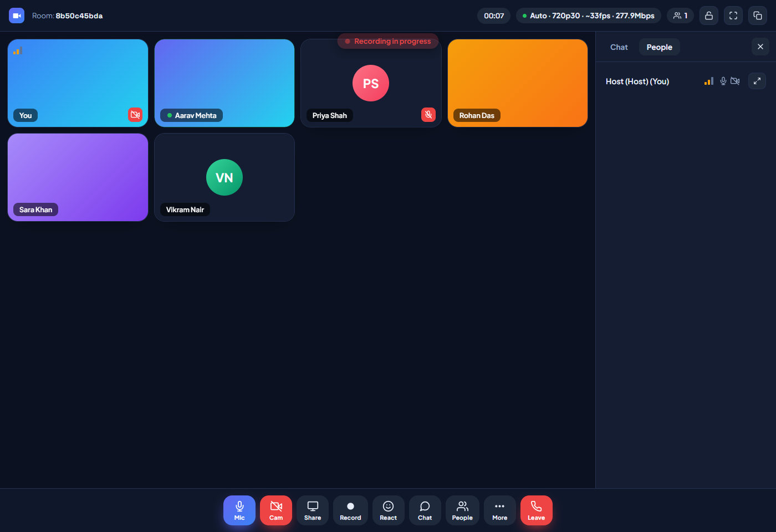The height and width of the screenshot is (532, 776).
Task: Select Rohan Das's video tile
Action: pos(518,83)
